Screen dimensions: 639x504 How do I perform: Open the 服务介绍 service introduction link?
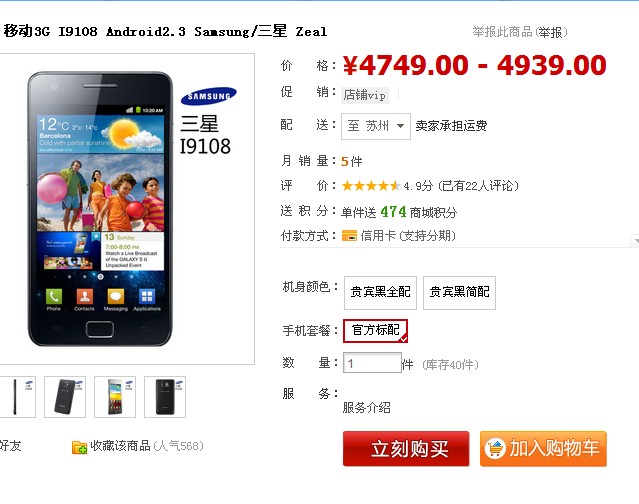point(366,407)
